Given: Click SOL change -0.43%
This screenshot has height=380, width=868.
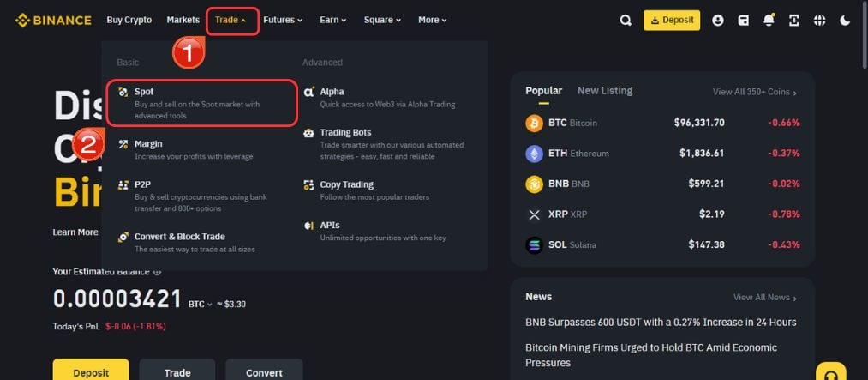Looking at the screenshot, I should tap(783, 244).
